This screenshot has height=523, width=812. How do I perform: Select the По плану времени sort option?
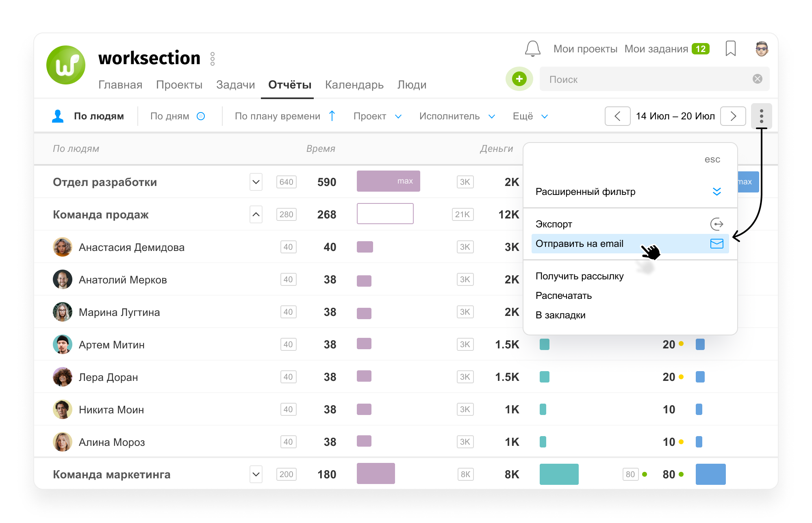[x=278, y=116]
